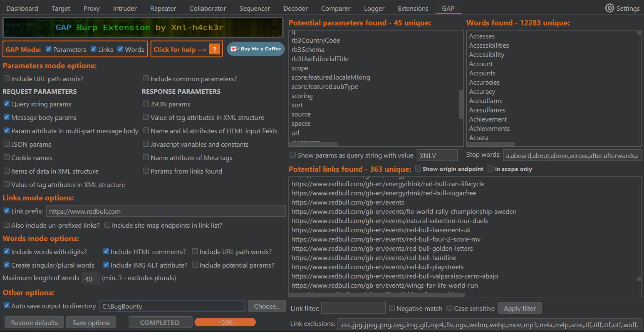Select the word Achievements
644x332 pixels.
[x=489, y=129]
